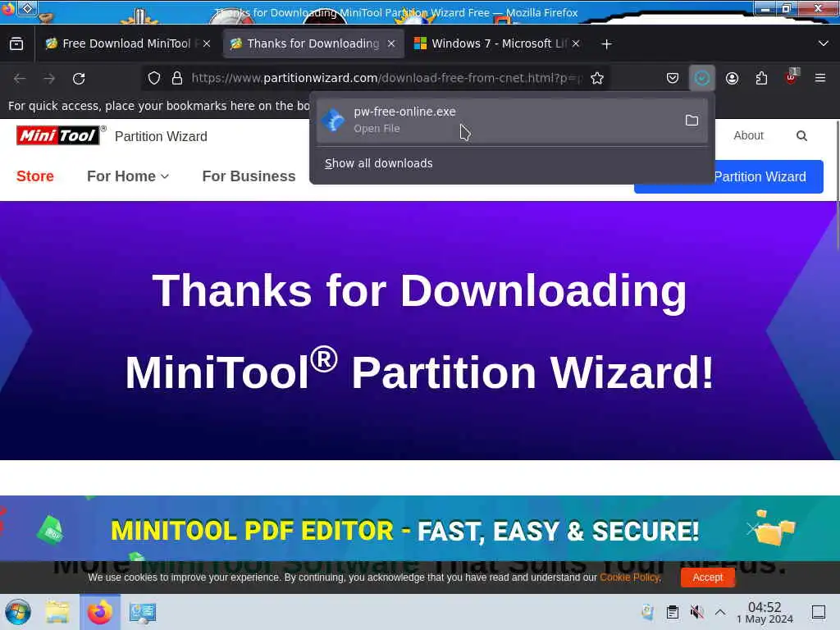
Task: Open Firefox application hamburger menu
Action: pos(820,78)
